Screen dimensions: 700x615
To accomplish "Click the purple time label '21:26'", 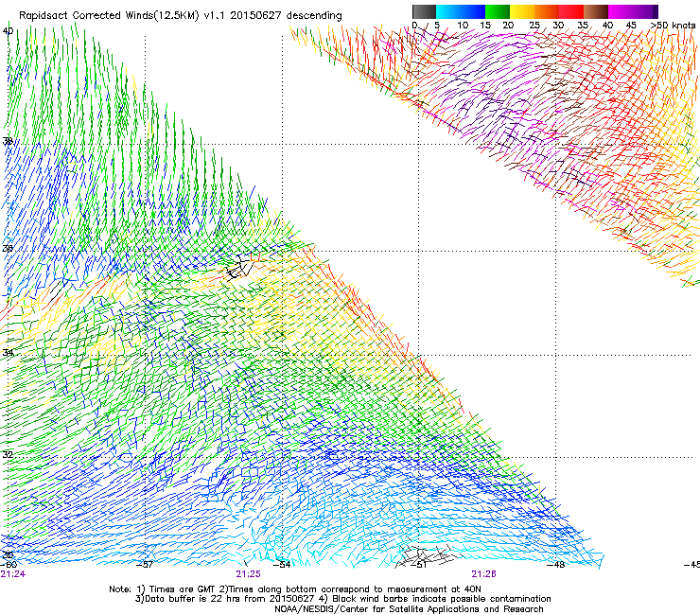I will (484, 574).
